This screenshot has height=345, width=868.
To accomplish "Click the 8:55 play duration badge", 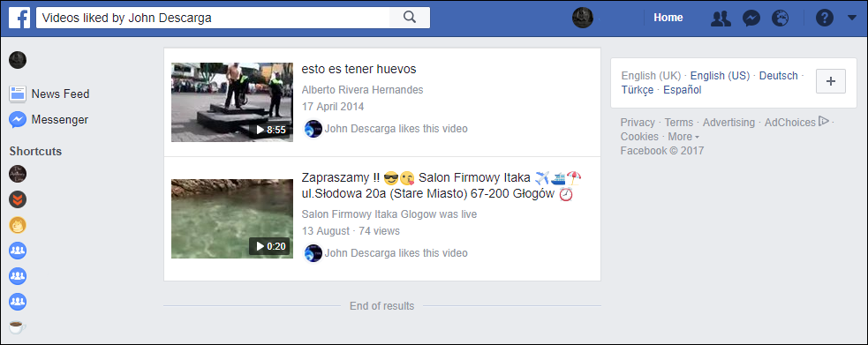I will [269, 130].
